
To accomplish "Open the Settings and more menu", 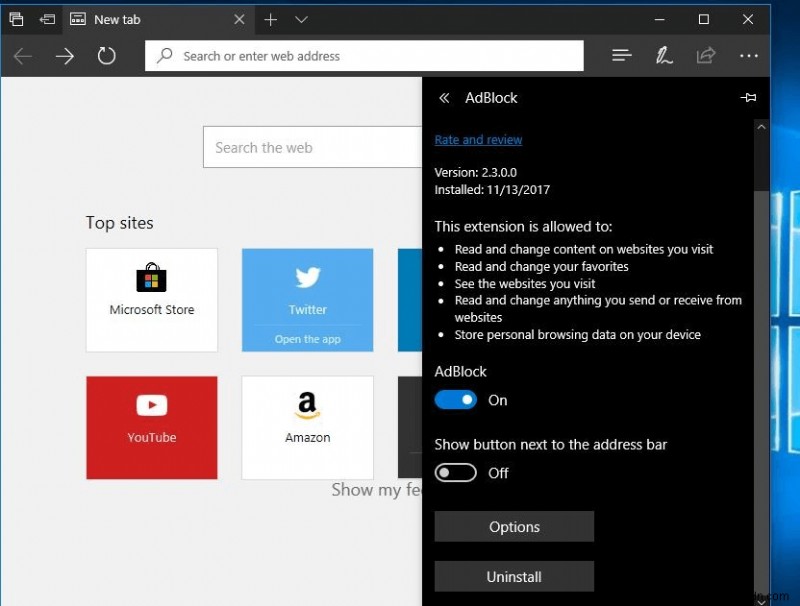I will pyautogui.click(x=749, y=56).
